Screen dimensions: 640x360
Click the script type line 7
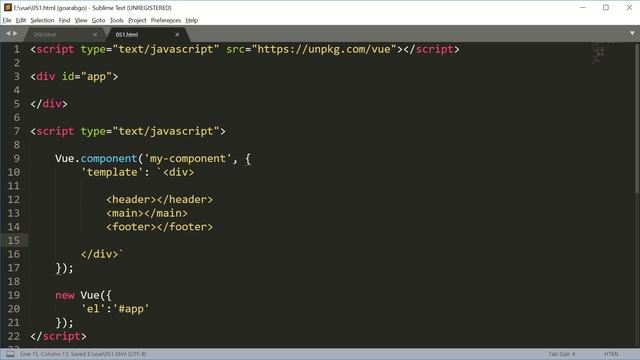pyautogui.click(x=128, y=131)
